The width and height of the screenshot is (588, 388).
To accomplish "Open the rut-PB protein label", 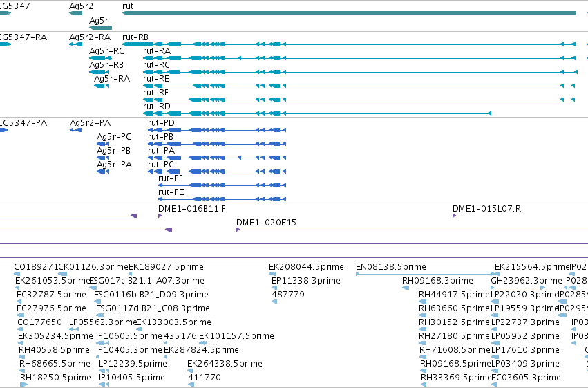I will (160, 137).
